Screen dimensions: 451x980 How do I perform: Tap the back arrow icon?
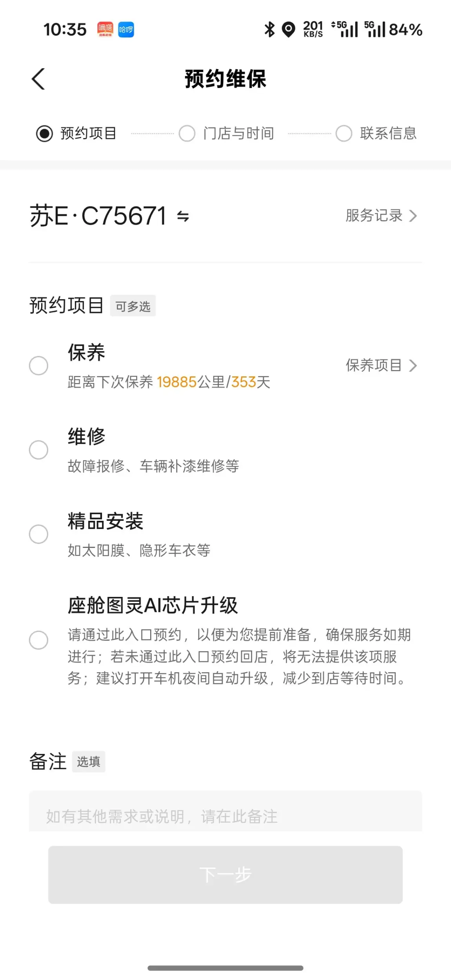click(x=38, y=79)
